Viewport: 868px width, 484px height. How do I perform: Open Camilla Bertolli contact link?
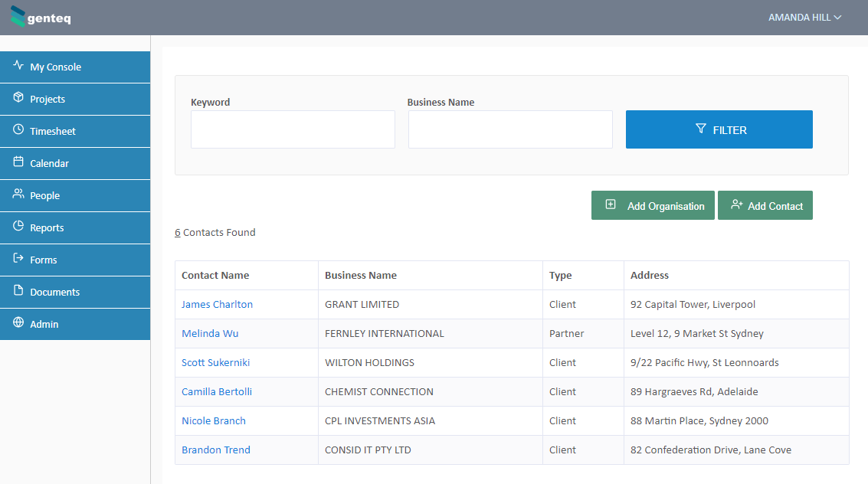pyautogui.click(x=217, y=391)
